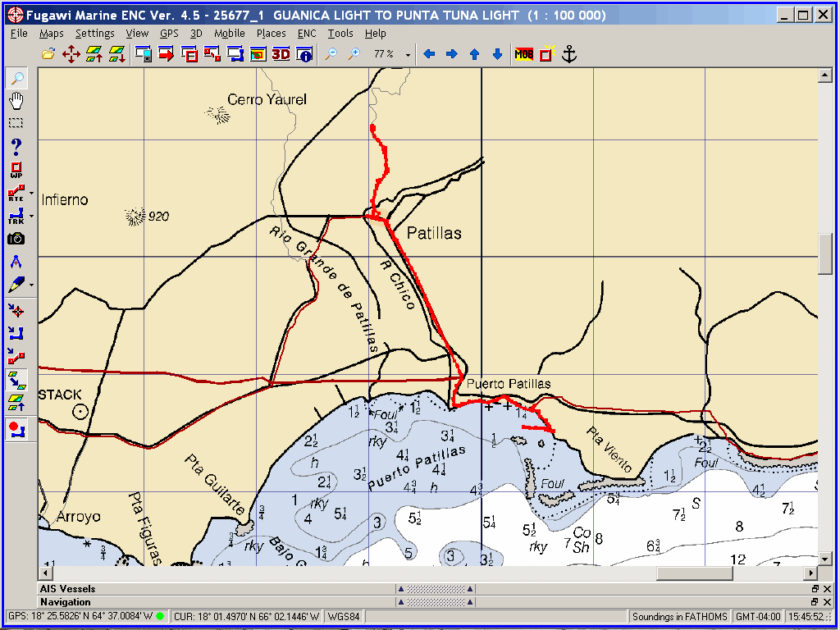The image size is (840, 630).
Task: Pan the map right with blue arrow
Action: pos(452,54)
